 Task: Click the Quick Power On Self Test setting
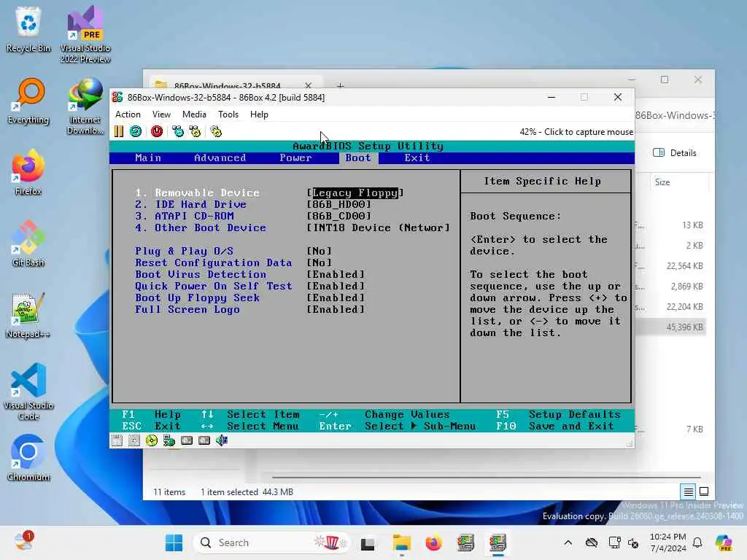point(214,286)
